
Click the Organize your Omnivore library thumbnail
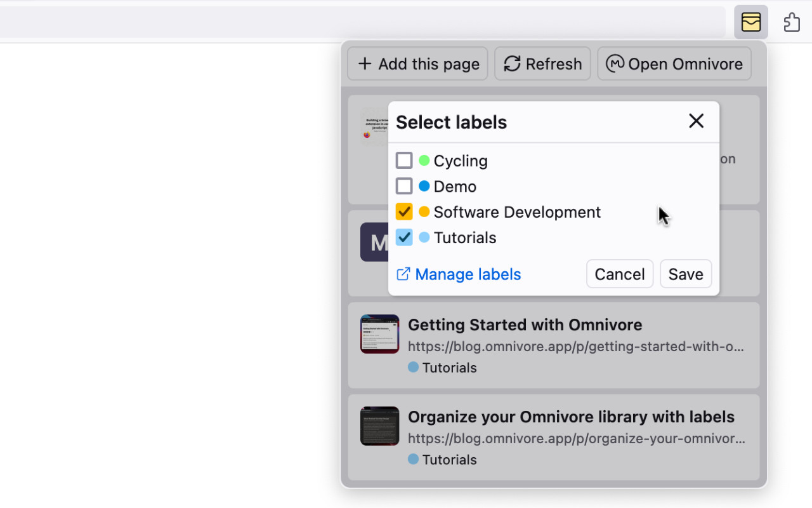point(379,426)
